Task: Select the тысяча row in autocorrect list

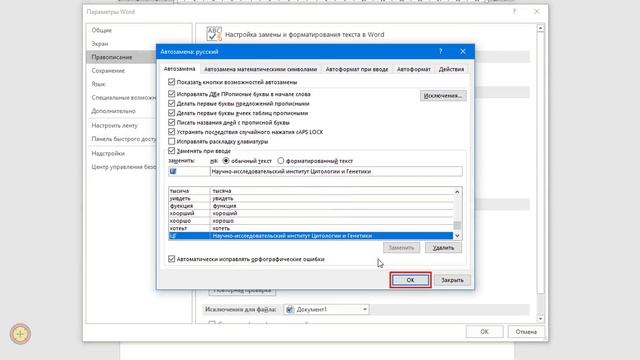Action: pyautogui.click(x=311, y=191)
